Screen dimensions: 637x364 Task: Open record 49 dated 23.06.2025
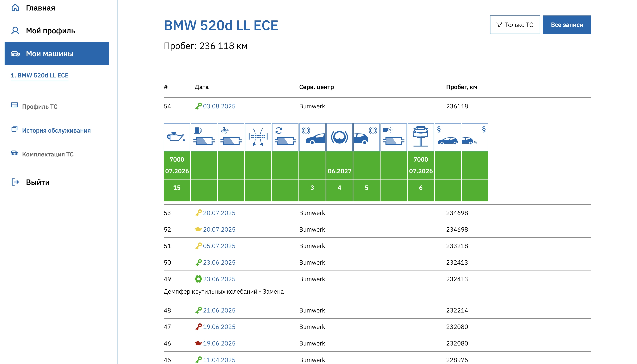click(x=219, y=279)
